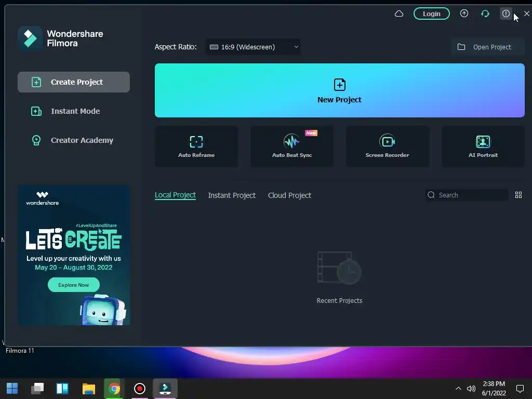The width and height of the screenshot is (532, 399).
Task: Open Google Chrome from taskbar
Action: pyautogui.click(x=114, y=389)
